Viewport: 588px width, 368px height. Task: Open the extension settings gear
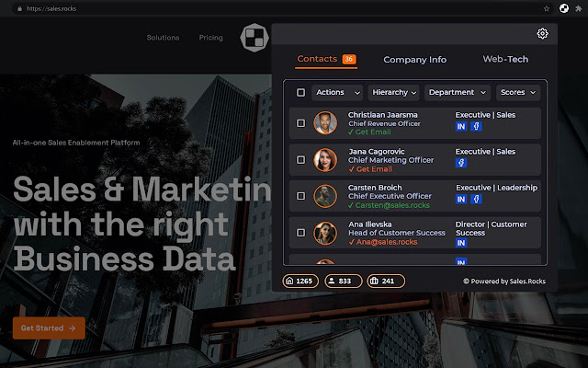[542, 33]
